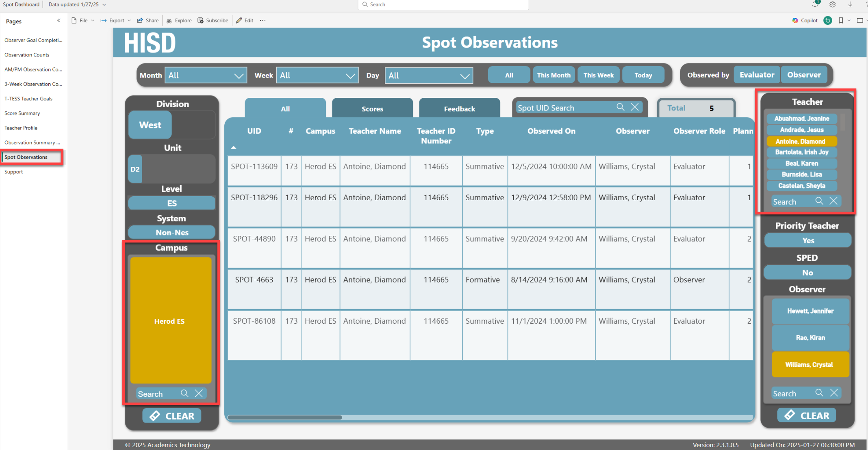
Task: Click Explore in the toolbar
Action: point(179,20)
